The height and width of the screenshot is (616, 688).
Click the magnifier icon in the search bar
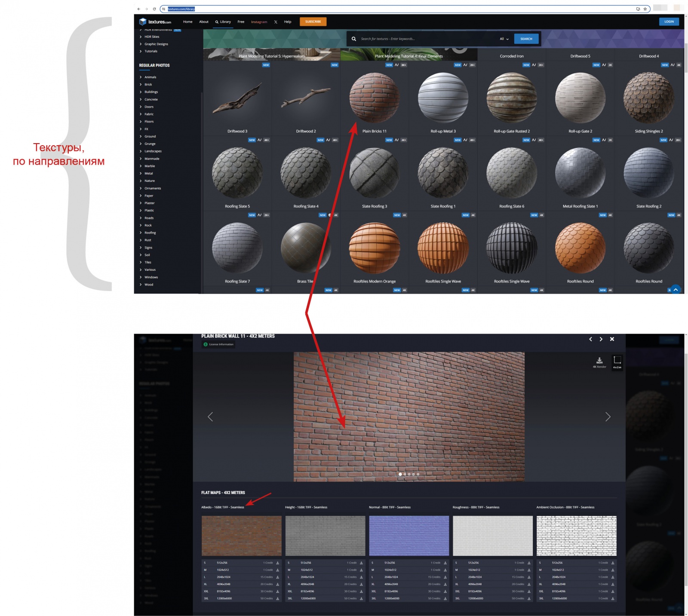coord(353,39)
